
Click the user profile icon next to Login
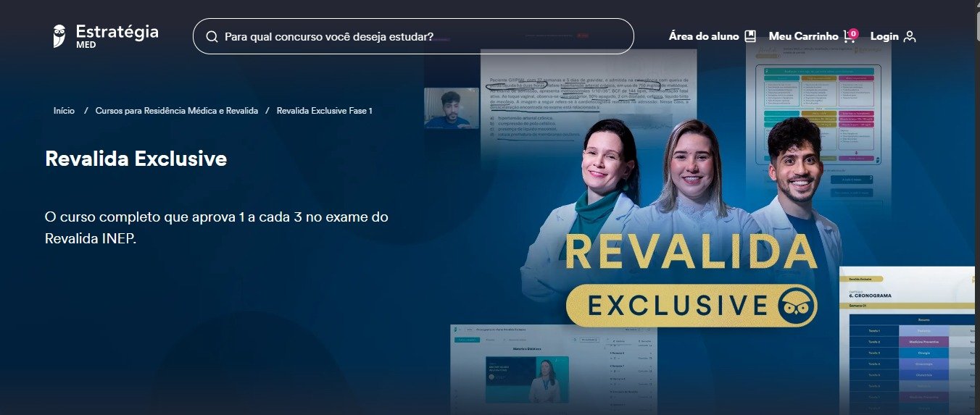[910, 37]
